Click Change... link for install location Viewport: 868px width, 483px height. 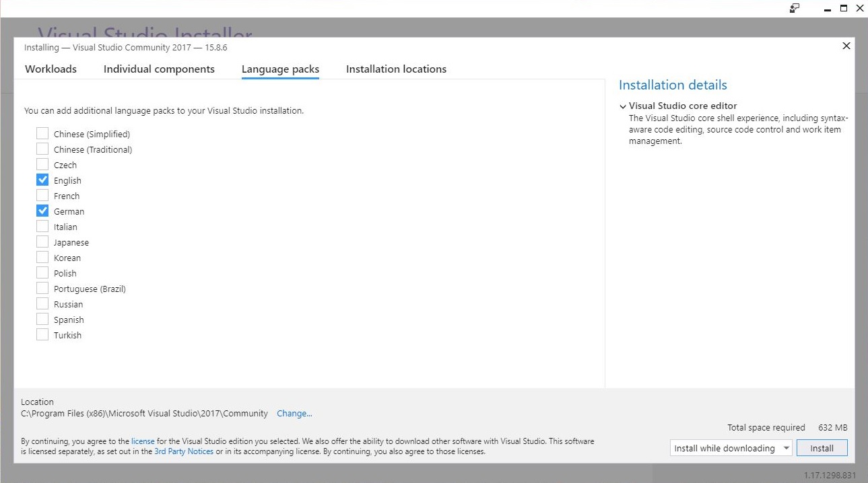click(294, 413)
